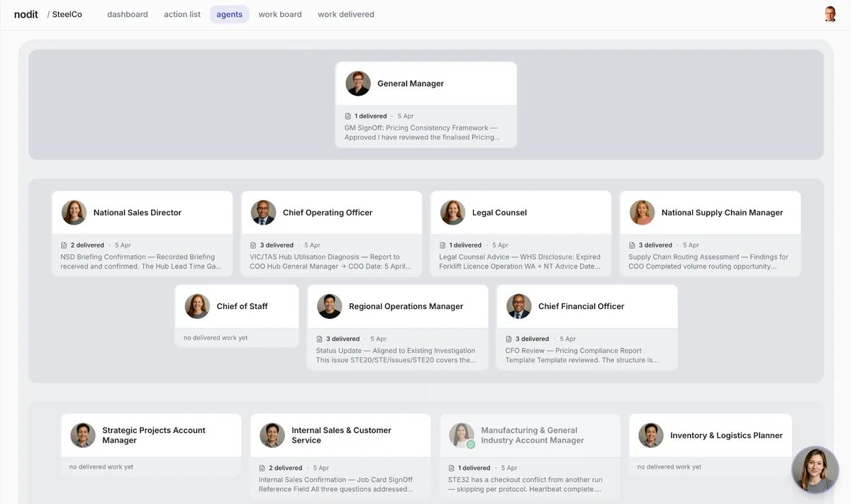Open the floating assistant avatar bubble

pyautogui.click(x=816, y=470)
